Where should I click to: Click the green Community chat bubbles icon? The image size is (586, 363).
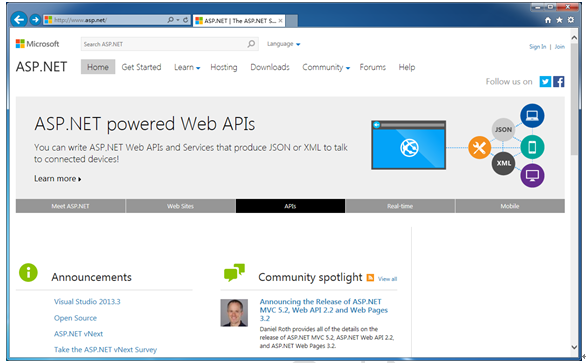(x=234, y=272)
